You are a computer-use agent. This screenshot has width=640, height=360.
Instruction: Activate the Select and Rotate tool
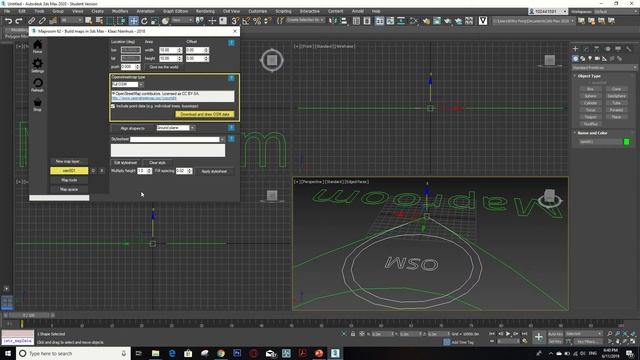pyautogui.click(x=144, y=20)
